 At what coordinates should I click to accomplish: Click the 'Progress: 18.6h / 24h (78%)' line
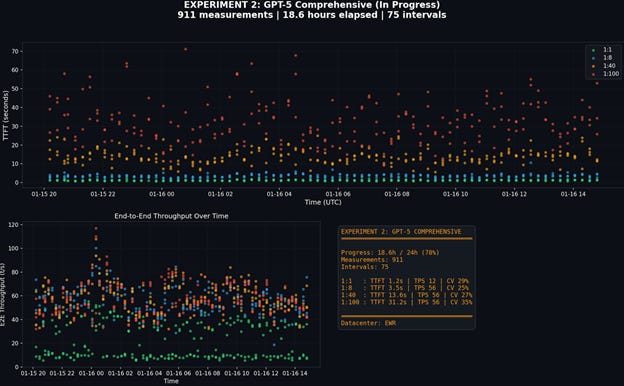pyautogui.click(x=390, y=252)
